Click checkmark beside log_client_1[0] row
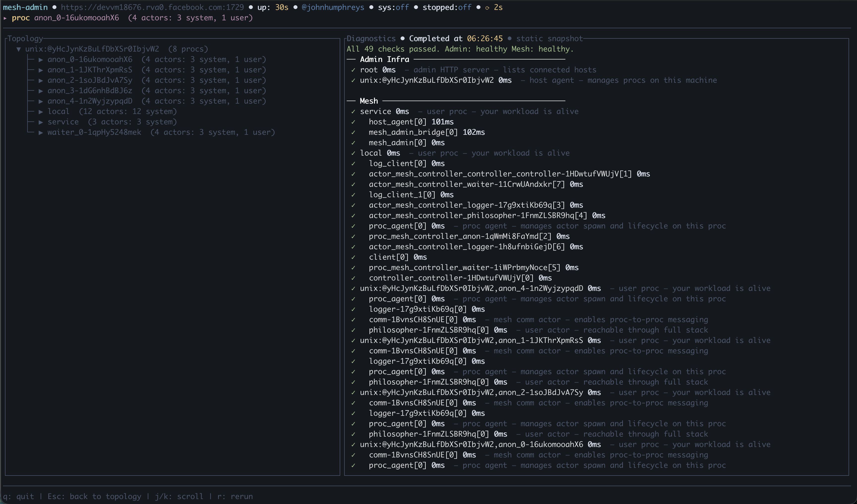 tap(353, 195)
